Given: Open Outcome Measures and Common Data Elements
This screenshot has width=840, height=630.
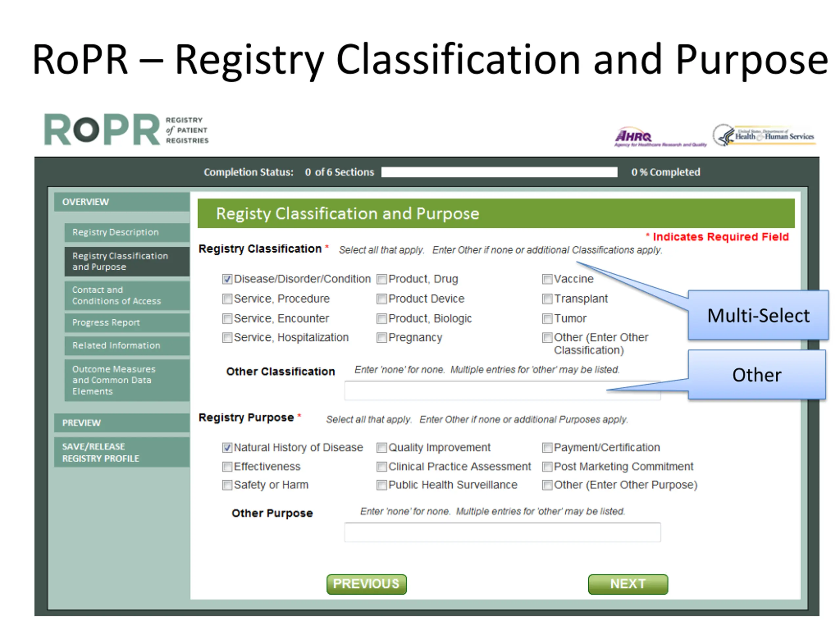Looking at the screenshot, I should click(x=127, y=381).
